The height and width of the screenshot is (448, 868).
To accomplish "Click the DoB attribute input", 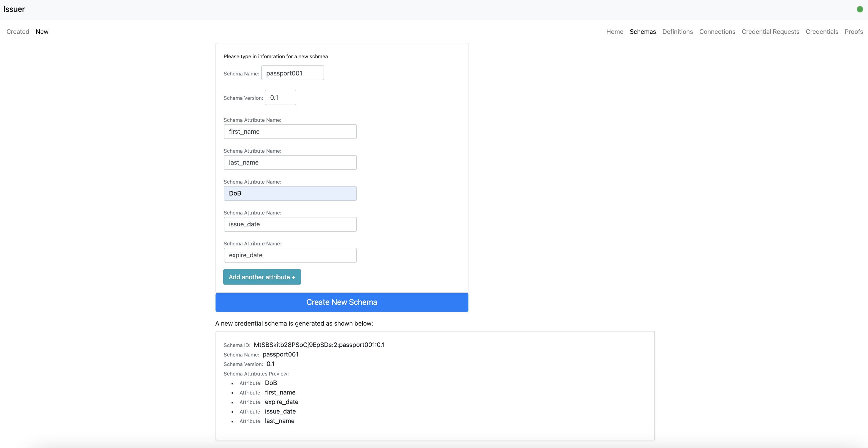I will point(290,193).
